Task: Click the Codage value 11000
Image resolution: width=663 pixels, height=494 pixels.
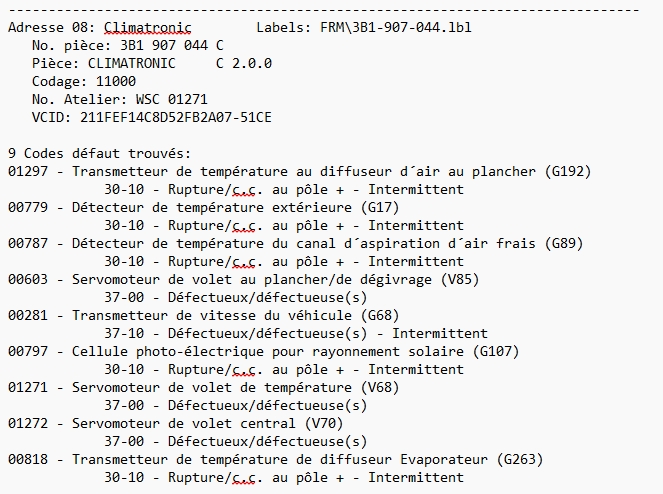Action: click(x=116, y=81)
